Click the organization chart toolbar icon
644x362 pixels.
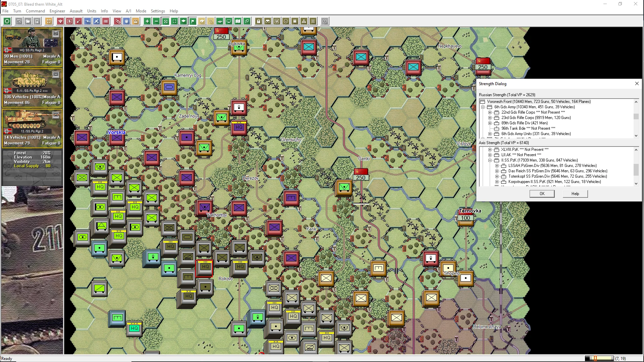pyautogui.click(x=304, y=21)
